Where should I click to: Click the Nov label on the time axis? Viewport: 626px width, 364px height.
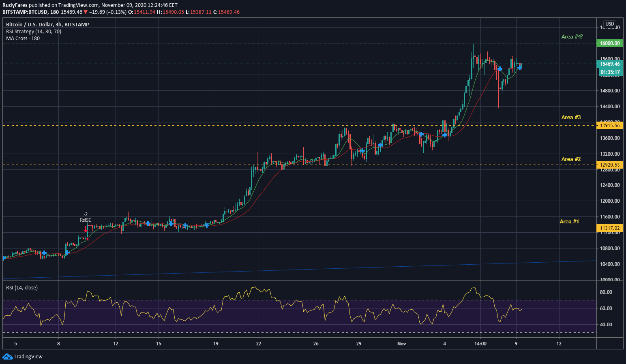[401, 344]
